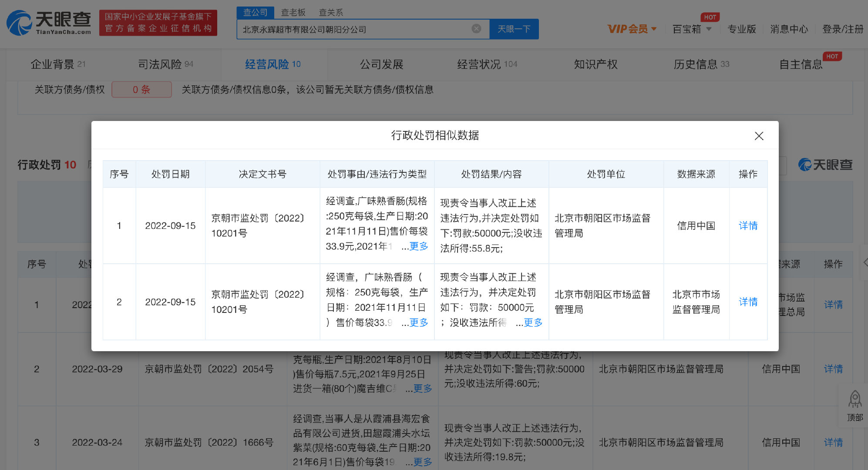
Task: Click the HOT badge above 百宝箱
Action: pyautogui.click(x=710, y=17)
